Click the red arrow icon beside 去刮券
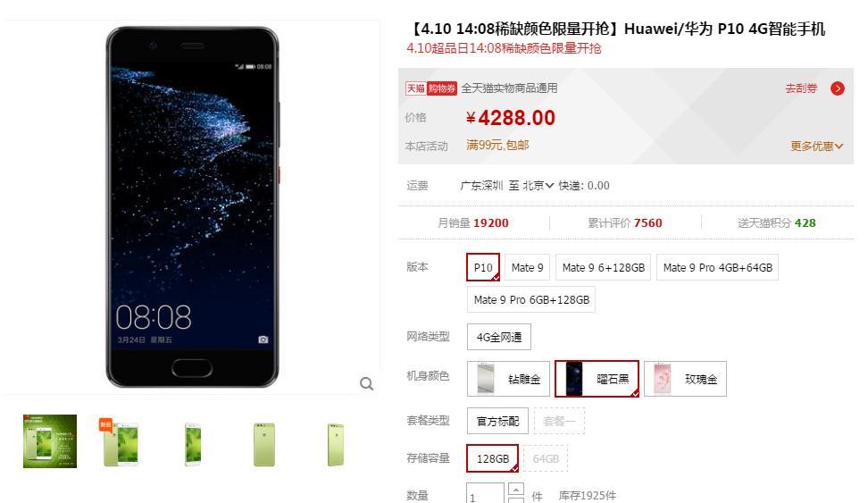868x503 pixels. click(838, 88)
